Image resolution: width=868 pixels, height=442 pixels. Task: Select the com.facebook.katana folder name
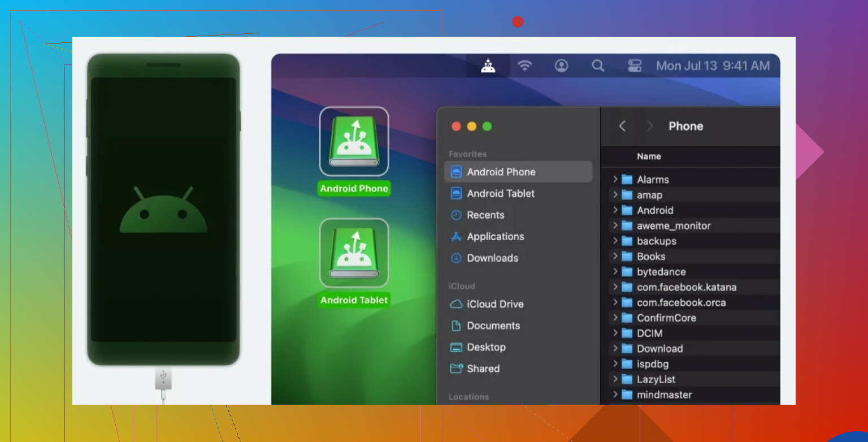coord(687,287)
